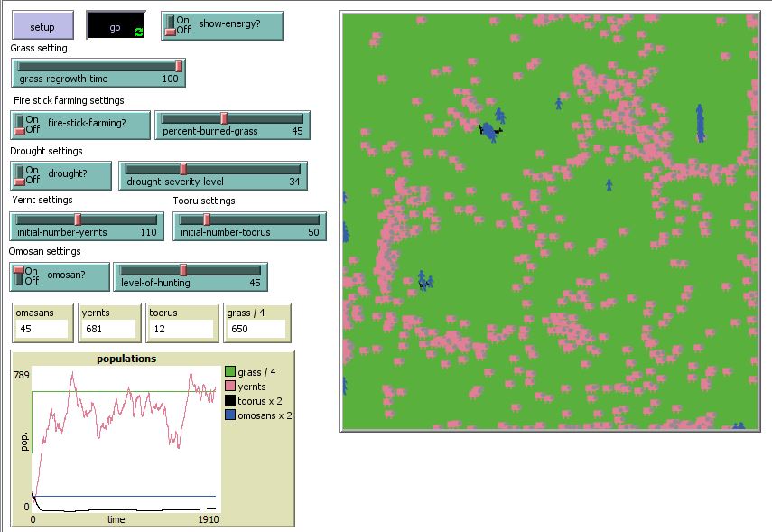
Task: Click the black toorus x 2 legend swatch
Action: pos(230,400)
